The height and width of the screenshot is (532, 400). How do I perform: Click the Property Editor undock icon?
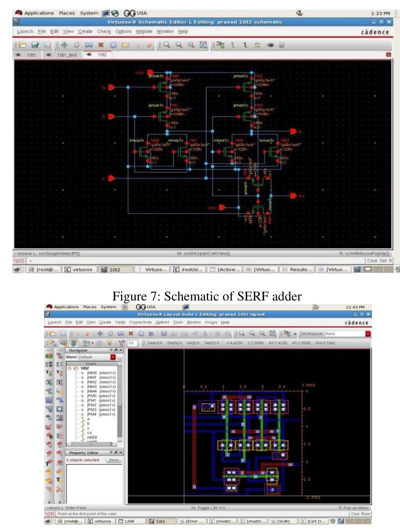pos(116,453)
